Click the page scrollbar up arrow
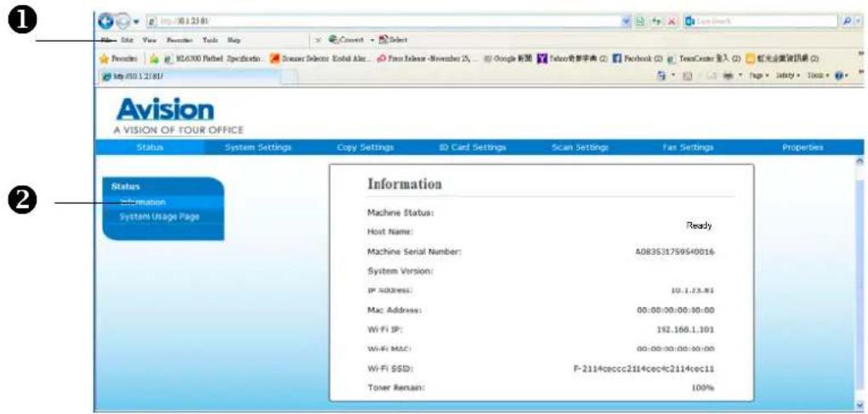Screen dimensions: 868x414 (x=859, y=160)
